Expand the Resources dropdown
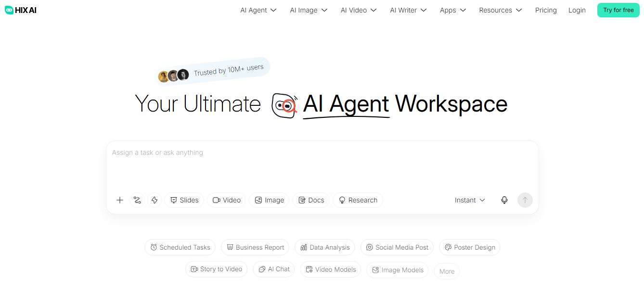This screenshot has height=303, width=644. (x=501, y=10)
